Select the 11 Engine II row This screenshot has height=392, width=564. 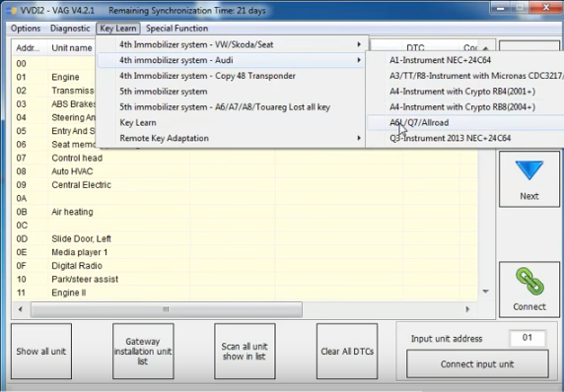click(245, 293)
